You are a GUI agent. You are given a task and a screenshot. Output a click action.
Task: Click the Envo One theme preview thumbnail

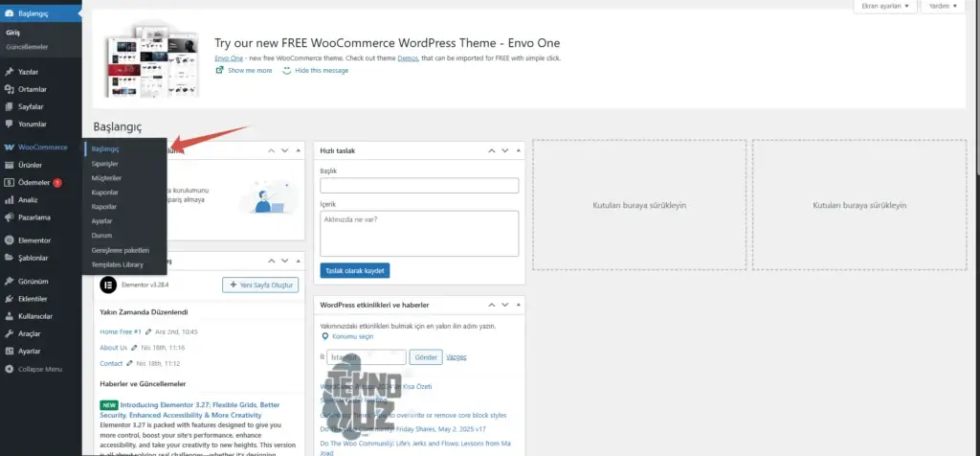tap(152, 60)
